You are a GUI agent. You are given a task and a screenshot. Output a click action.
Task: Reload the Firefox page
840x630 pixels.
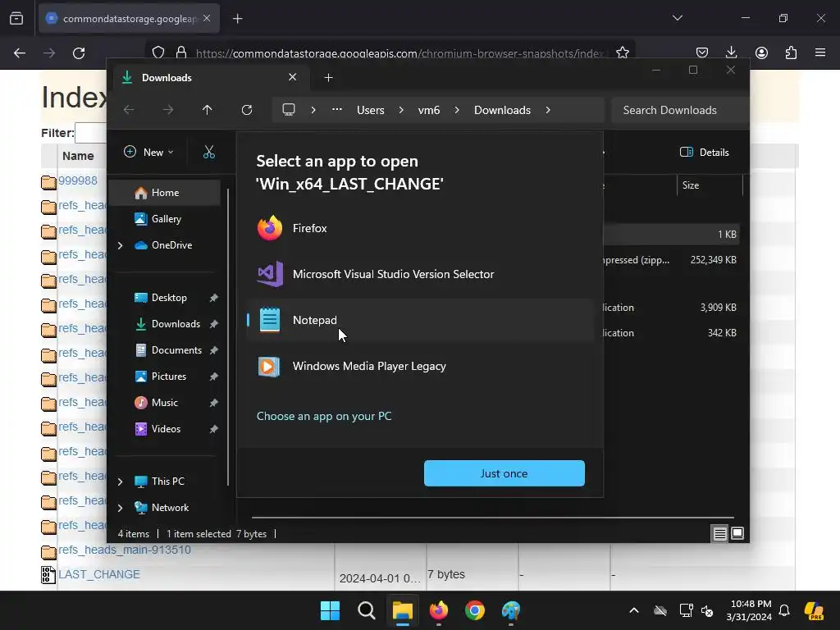pyautogui.click(x=79, y=53)
